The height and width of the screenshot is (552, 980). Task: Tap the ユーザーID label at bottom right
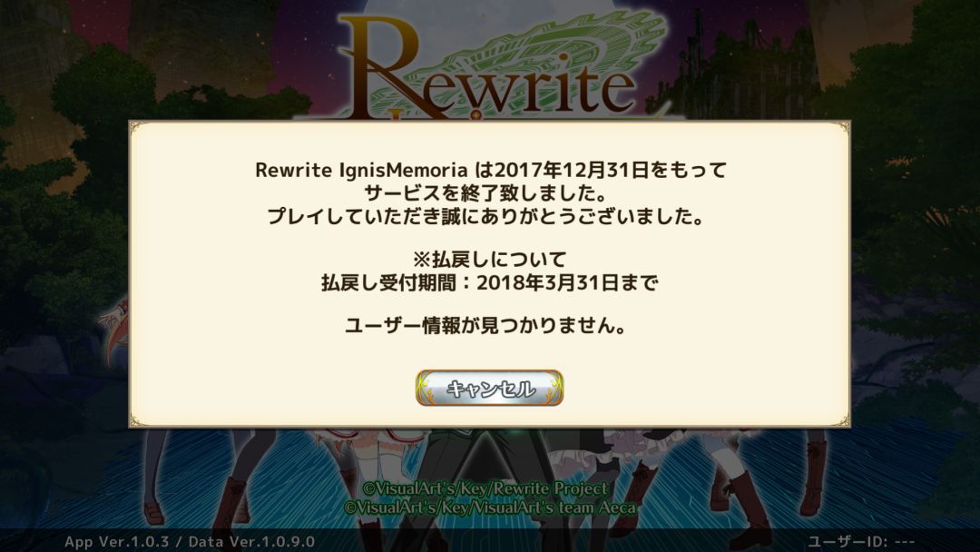click(x=861, y=541)
